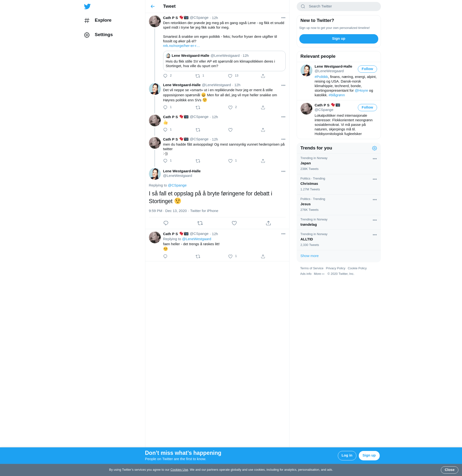
Task: Expand the footer More menu
Action: click(319, 274)
